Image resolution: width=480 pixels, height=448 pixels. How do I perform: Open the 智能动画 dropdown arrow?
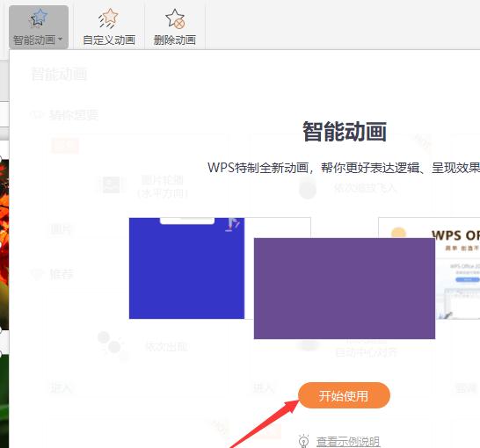click(x=61, y=40)
